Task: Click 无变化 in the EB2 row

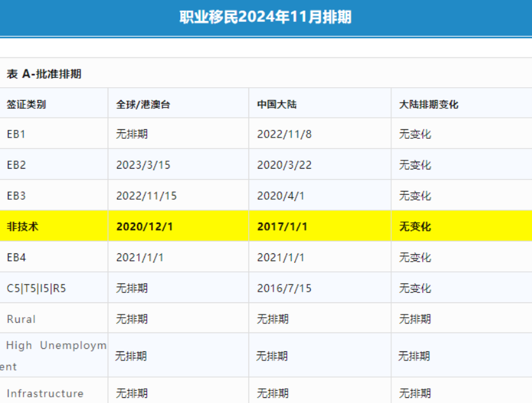Action: pyautogui.click(x=415, y=165)
